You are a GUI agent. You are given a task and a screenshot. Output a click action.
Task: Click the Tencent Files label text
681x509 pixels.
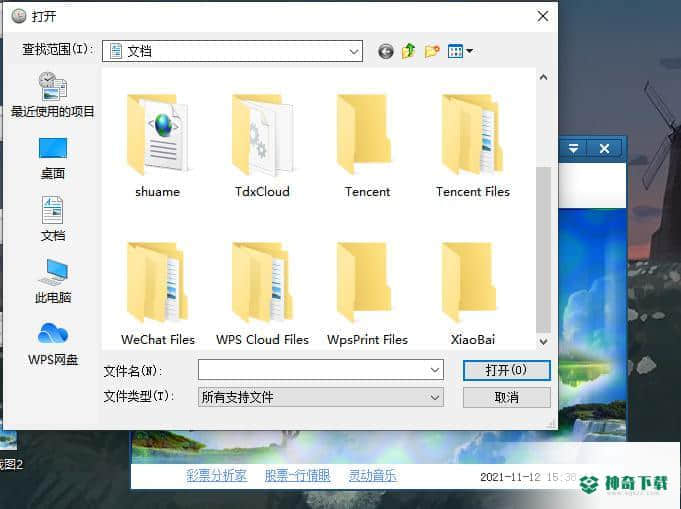coord(473,192)
